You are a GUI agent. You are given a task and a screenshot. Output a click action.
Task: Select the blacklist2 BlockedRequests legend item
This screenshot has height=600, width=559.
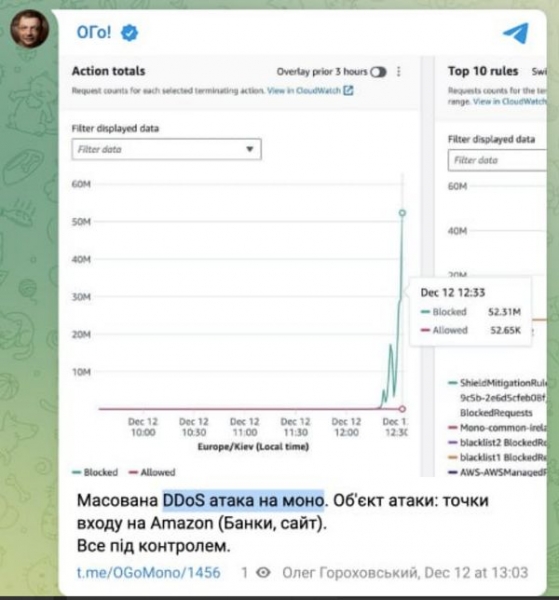(497, 443)
